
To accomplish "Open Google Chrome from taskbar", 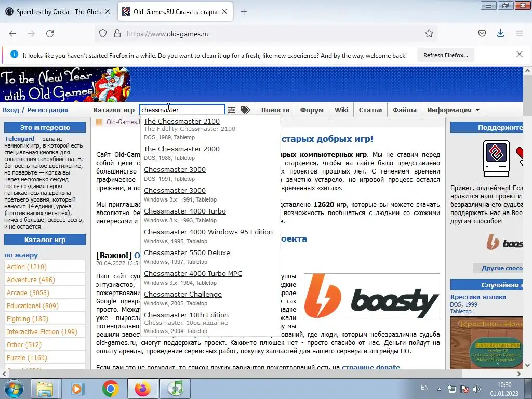I will [x=110, y=389].
